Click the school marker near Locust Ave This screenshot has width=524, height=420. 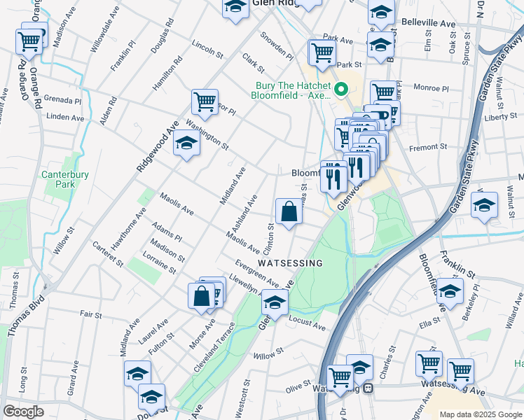coord(275,303)
